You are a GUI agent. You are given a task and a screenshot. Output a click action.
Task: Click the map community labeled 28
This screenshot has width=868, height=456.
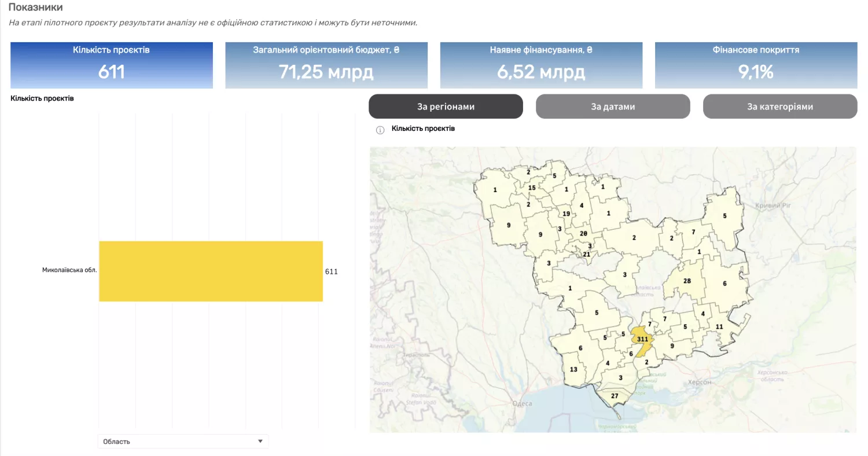(687, 281)
